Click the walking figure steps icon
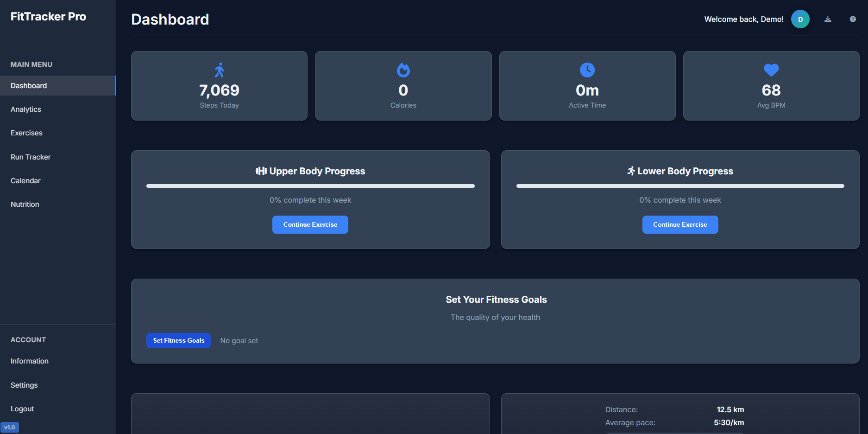Viewport: 868px width, 434px height. click(219, 70)
